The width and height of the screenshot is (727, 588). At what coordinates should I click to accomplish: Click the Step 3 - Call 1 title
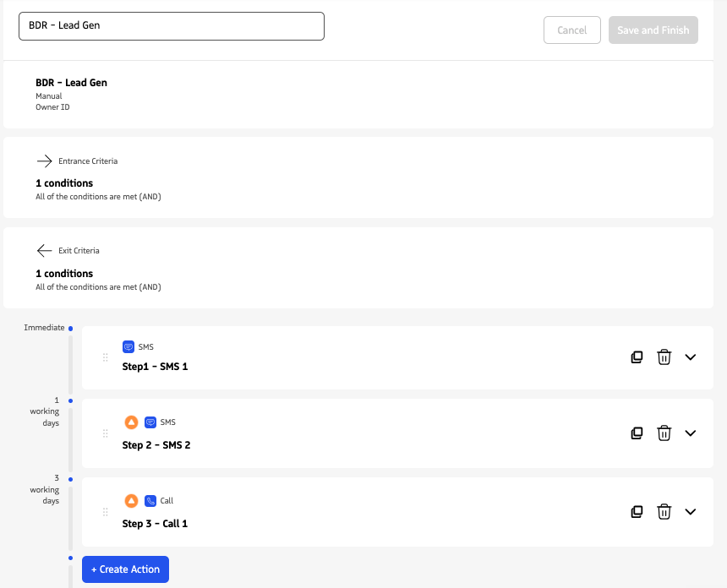click(x=155, y=524)
